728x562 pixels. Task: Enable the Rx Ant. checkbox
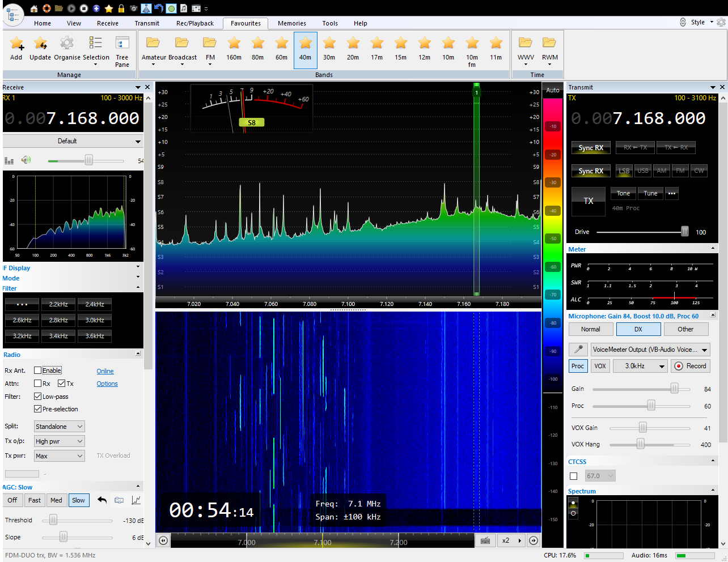(38, 371)
